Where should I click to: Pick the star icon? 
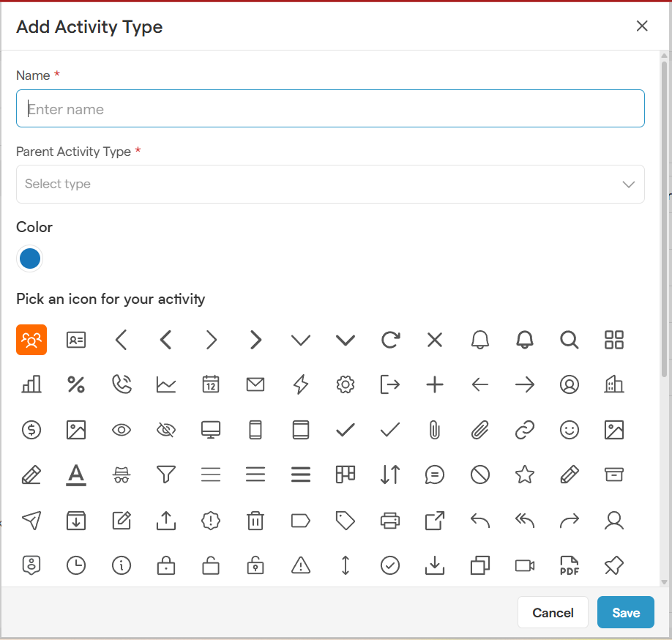point(525,475)
